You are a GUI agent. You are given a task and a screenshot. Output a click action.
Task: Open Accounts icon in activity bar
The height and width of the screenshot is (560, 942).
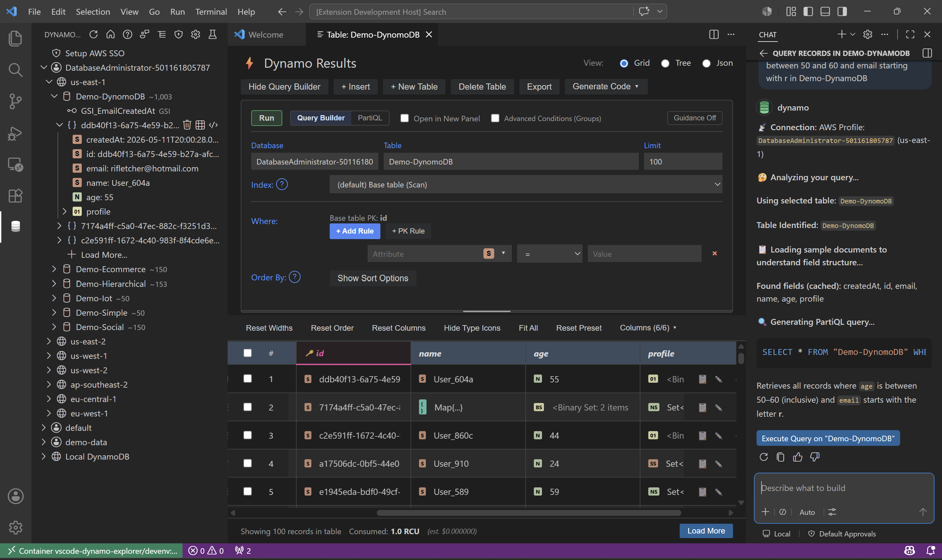pos(15,496)
